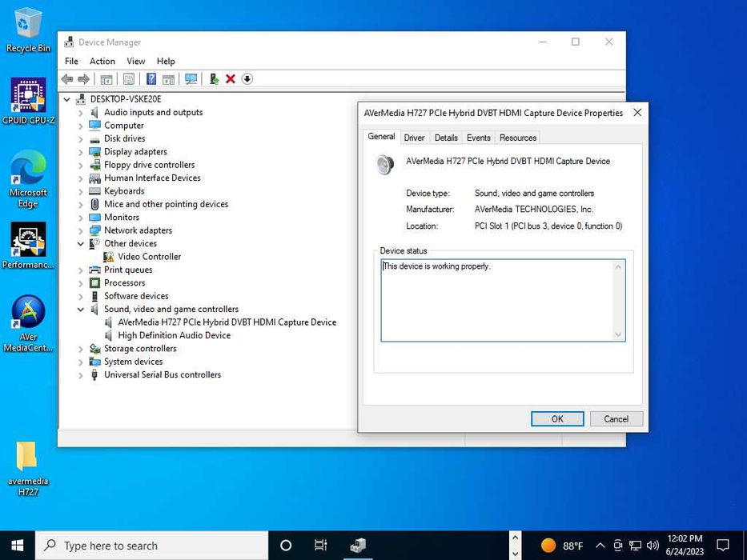Collapse the Other devices category
This screenshot has height=560, width=747.
(81, 244)
